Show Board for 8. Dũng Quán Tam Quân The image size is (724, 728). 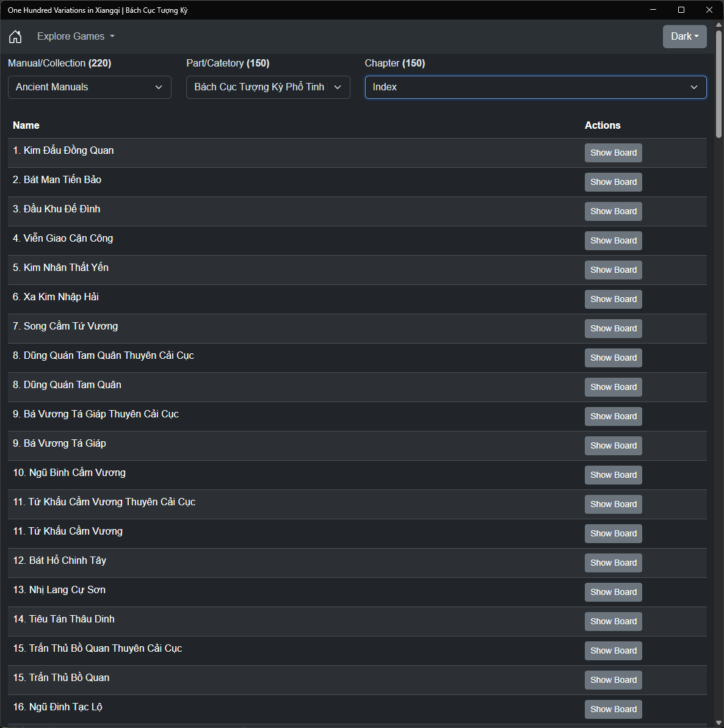(613, 387)
